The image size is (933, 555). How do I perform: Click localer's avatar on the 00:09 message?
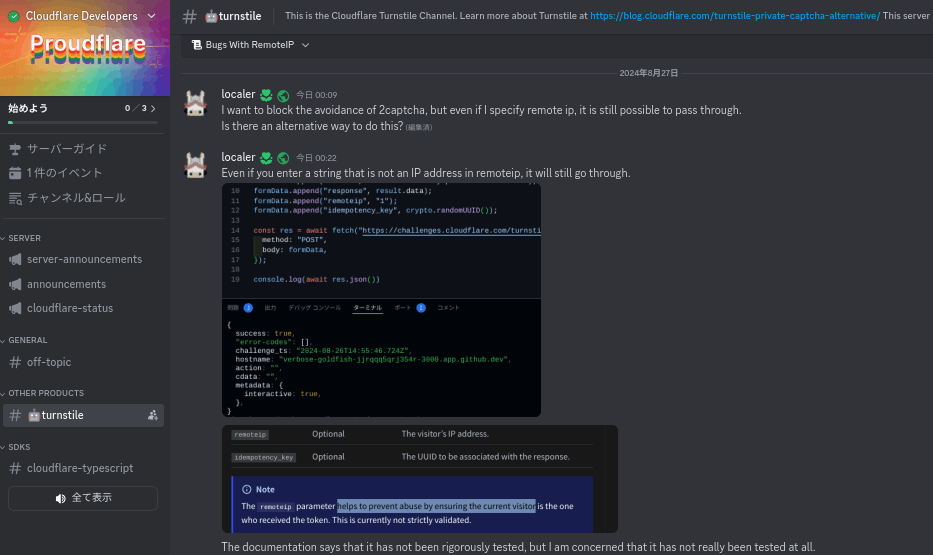(x=196, y=103)
